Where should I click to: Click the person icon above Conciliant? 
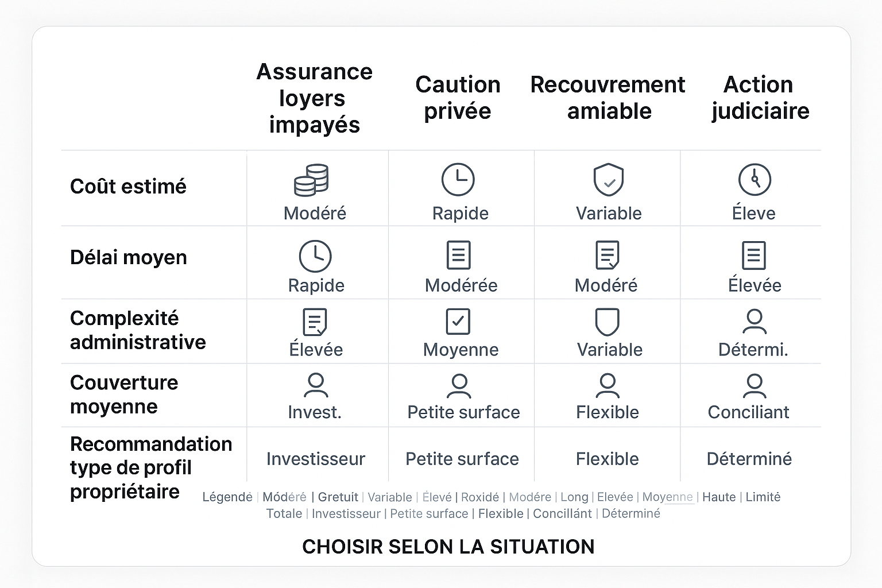coord(754,386)
